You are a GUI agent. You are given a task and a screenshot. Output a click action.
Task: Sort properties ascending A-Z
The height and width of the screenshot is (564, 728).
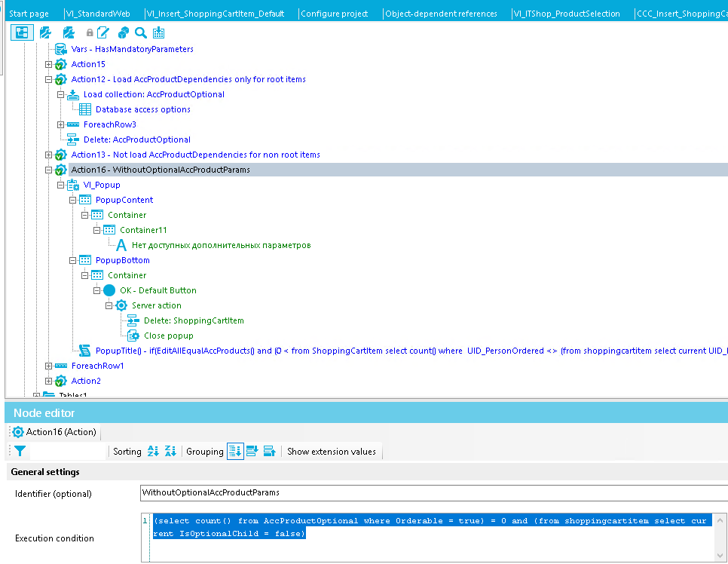coord(153,451)
